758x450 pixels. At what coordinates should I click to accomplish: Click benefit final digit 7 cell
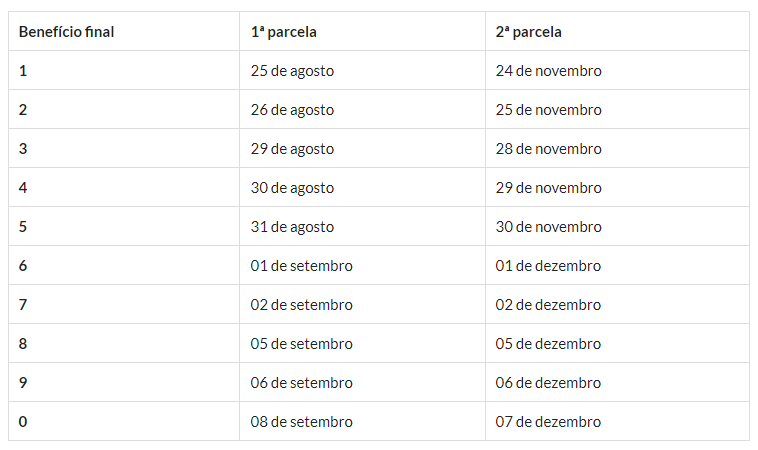(23, 305)
